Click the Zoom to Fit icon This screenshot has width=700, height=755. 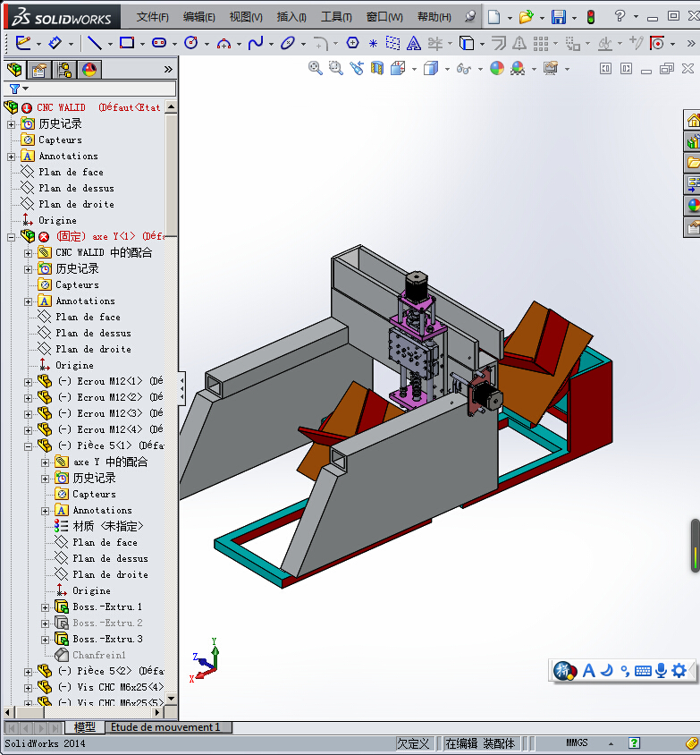pos(315,68)
